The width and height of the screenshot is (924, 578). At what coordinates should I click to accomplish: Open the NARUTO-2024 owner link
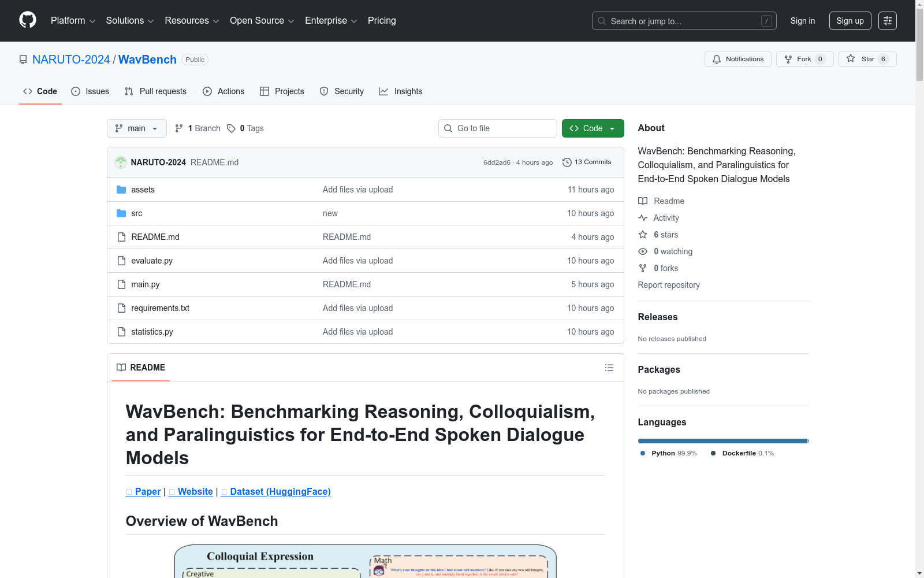(71, 60)
